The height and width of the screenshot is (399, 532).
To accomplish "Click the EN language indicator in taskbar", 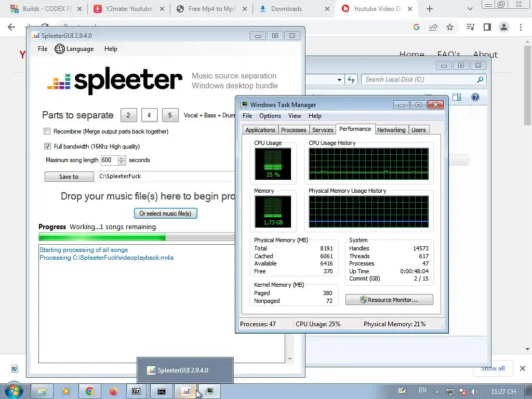I will 422,390.
